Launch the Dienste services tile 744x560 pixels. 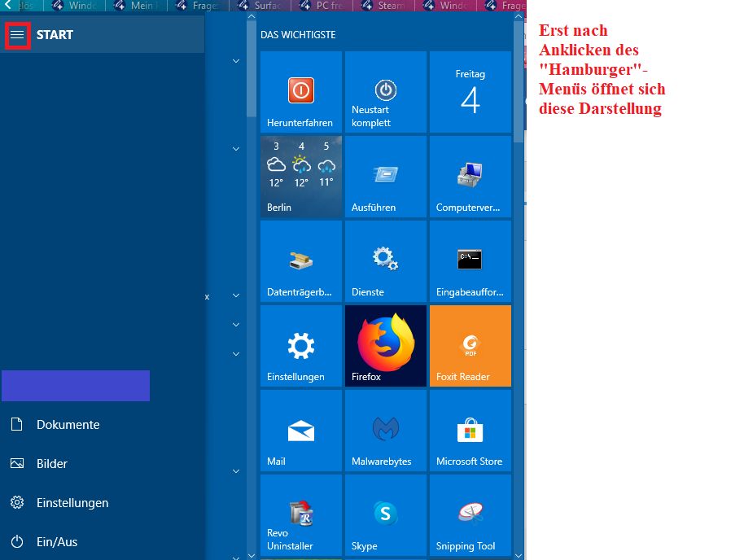pyautogui.click(x=385, y=261)
